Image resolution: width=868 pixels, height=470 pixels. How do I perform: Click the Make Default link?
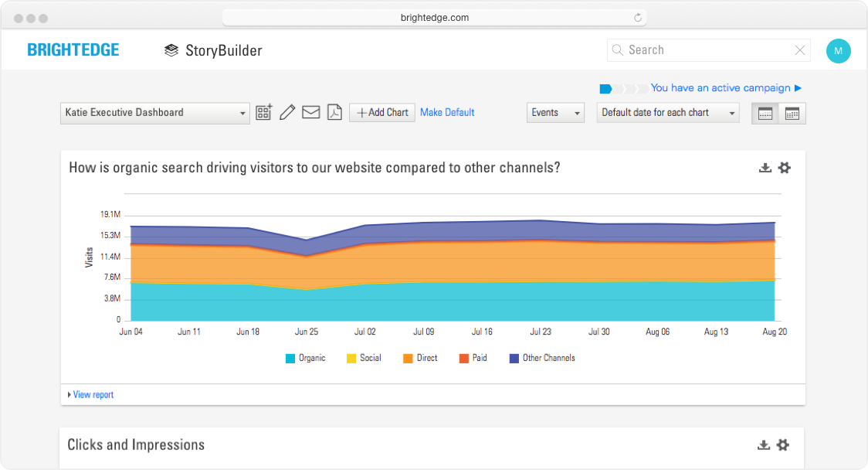coord(447,113)
